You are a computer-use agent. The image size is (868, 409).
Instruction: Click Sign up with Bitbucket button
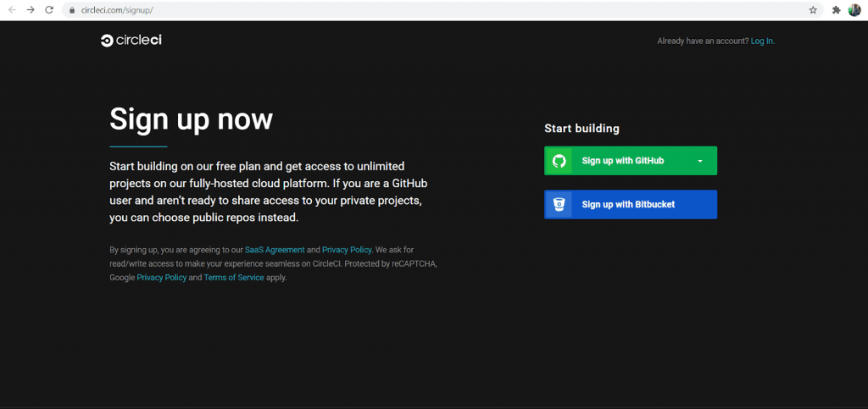(x=631, y=205)
